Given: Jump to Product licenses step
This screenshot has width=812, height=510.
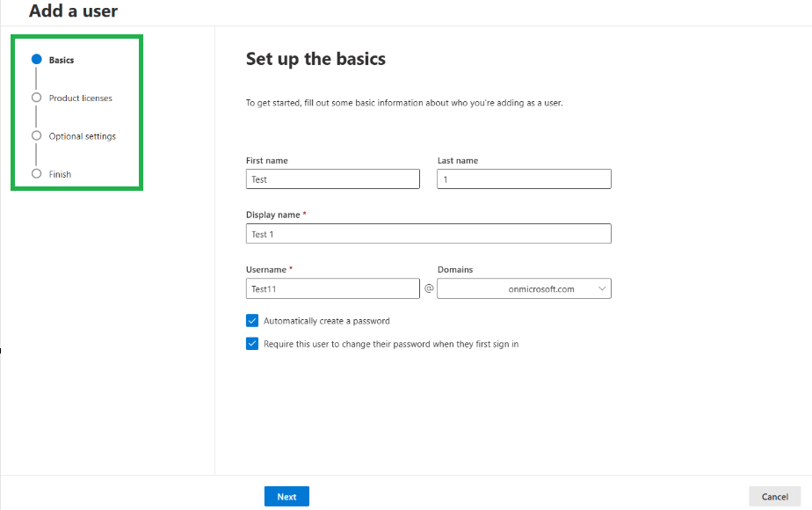Looking at the screenshot, I should (x=71, y=98).
